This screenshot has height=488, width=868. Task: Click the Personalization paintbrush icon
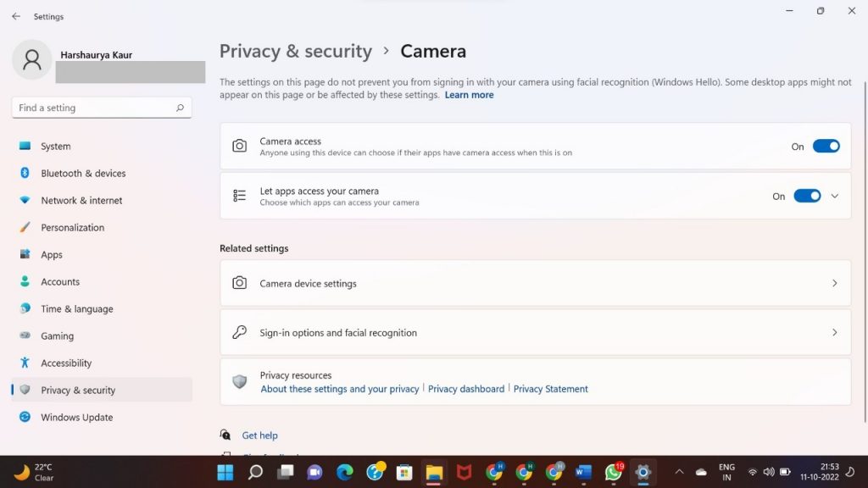25,227
